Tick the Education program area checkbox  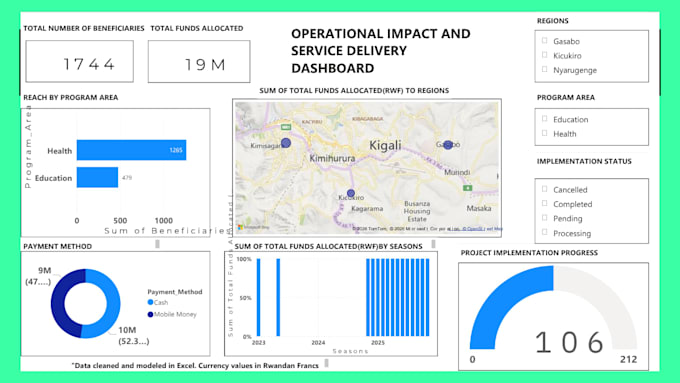[x=545, y=119]
